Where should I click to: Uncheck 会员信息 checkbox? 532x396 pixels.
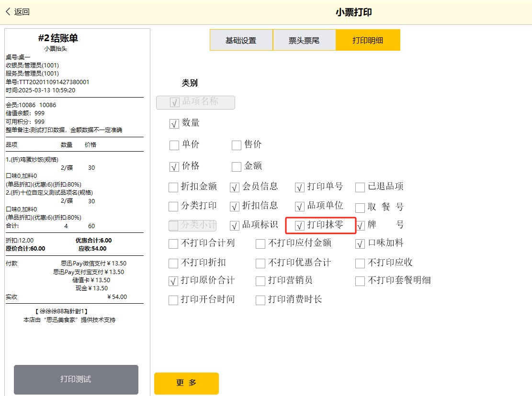pos(235,187)
